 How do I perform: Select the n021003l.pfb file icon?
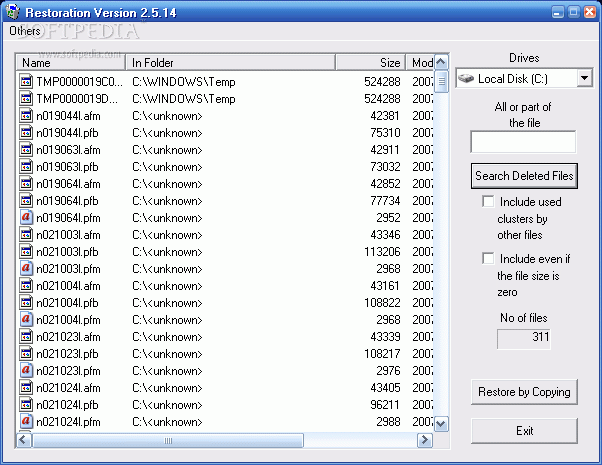pyautogui.click(x=26, y=252)
